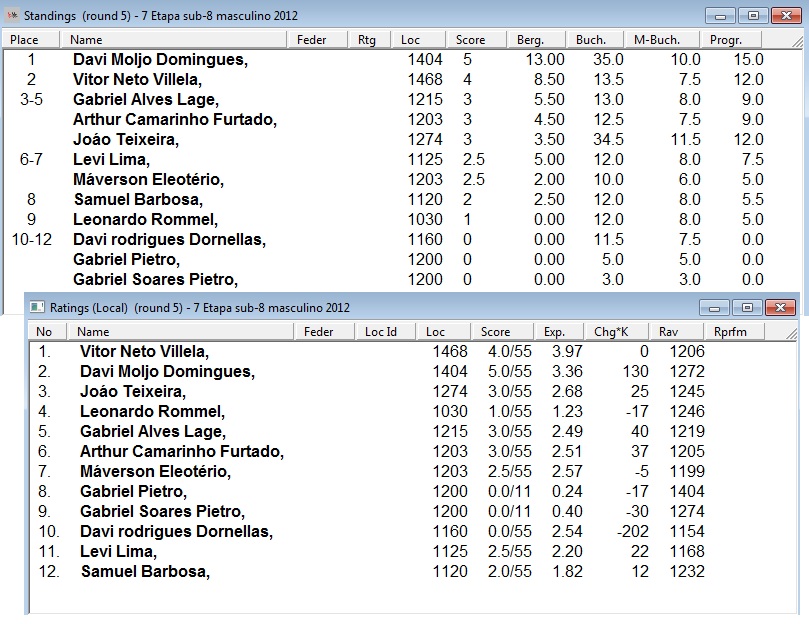Click the Exp. column header
The height and width of the screenshot is (624, 809).
(x=558, y=332)
